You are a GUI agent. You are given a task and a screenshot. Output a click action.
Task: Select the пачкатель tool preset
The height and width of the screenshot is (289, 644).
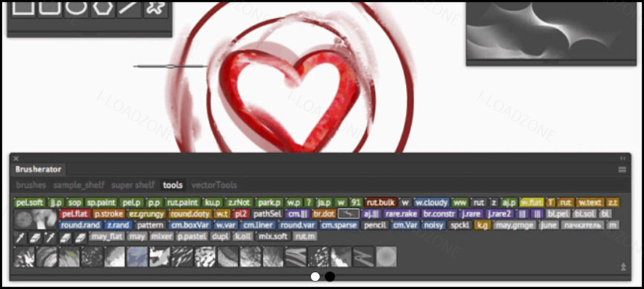583,225
